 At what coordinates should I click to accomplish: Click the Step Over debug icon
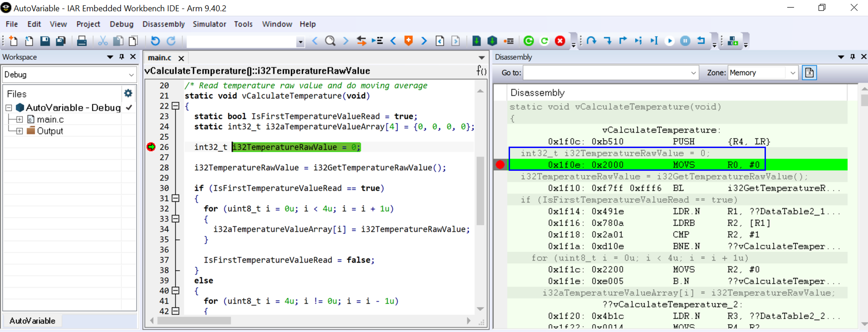coord(591,41)
